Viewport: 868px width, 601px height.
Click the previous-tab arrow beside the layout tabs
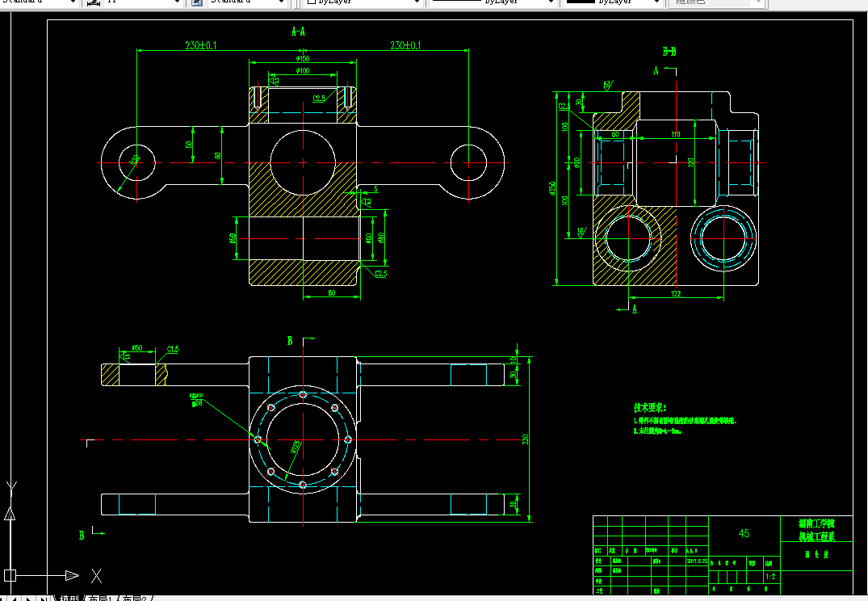click(15, 599)
